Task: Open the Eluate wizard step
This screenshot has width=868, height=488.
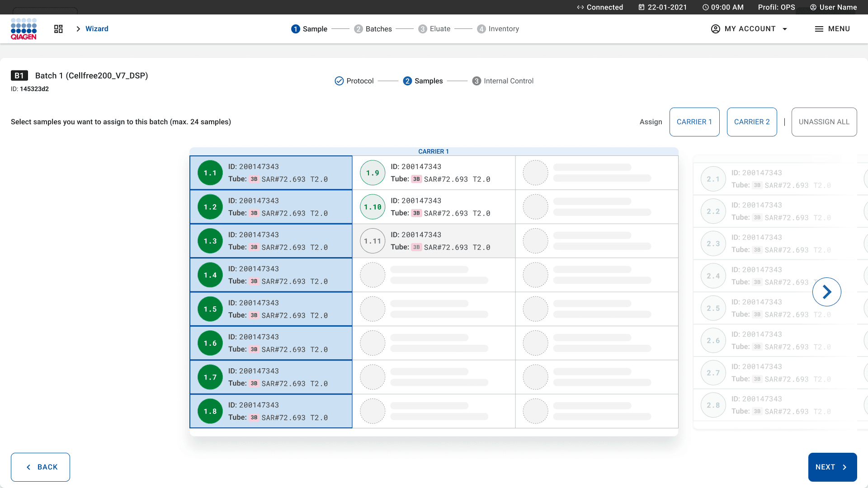Action: point(434,29)
